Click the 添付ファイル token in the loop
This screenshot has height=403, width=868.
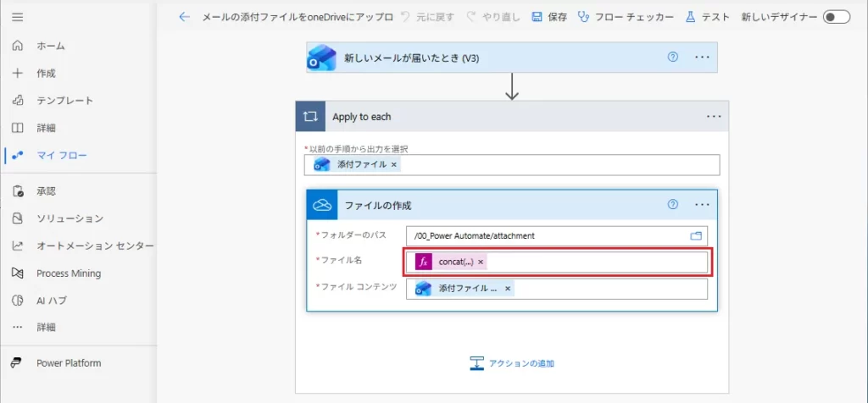(355, 165)
